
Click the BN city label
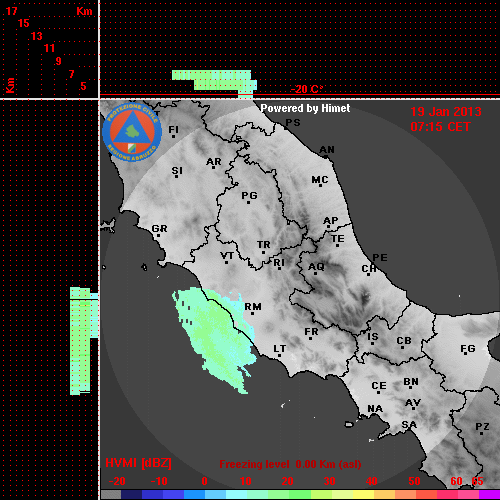pyautogui.click(x=411, y=382)
